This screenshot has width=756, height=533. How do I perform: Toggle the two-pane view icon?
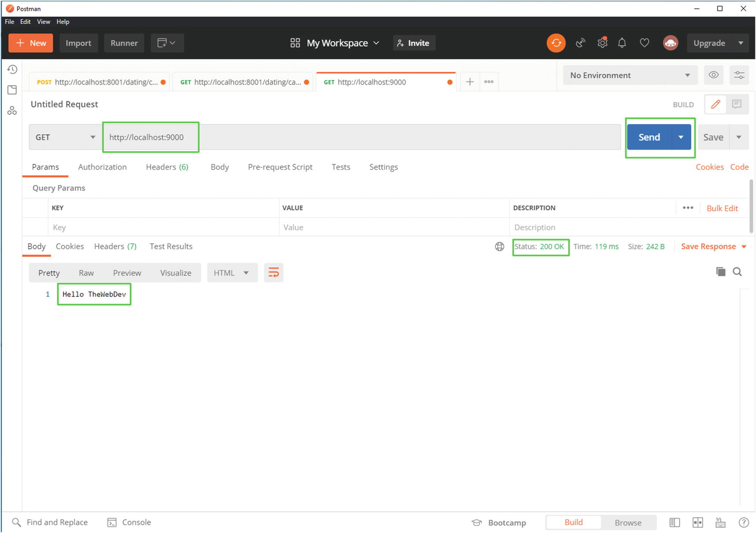698,522
